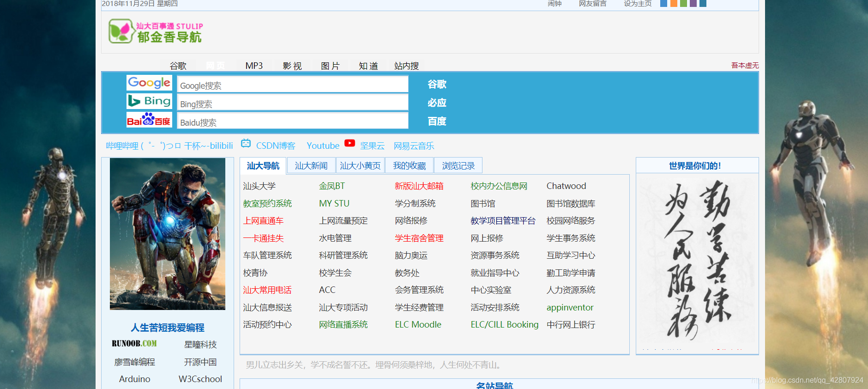Viewport: 868px width, 389px height.
Task: Click the 百度 search button
Action: point(437,121)
